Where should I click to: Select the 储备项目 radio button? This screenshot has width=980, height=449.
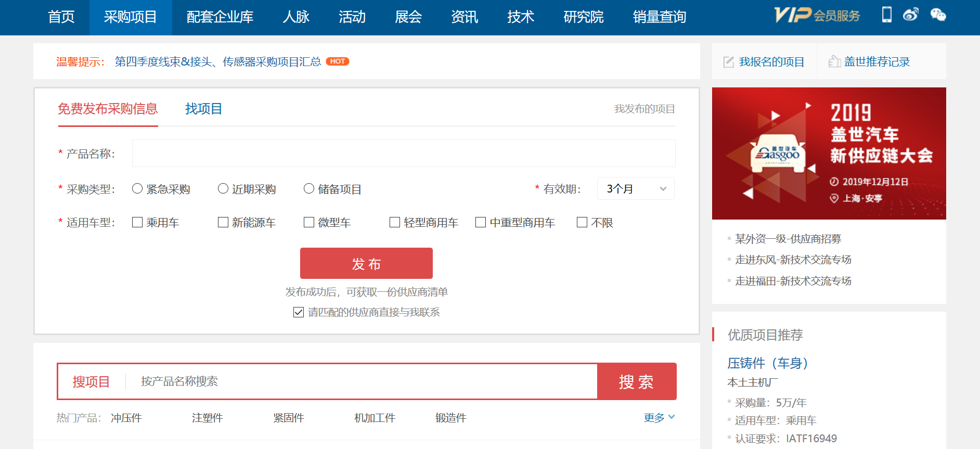click(x=309, y=188)
